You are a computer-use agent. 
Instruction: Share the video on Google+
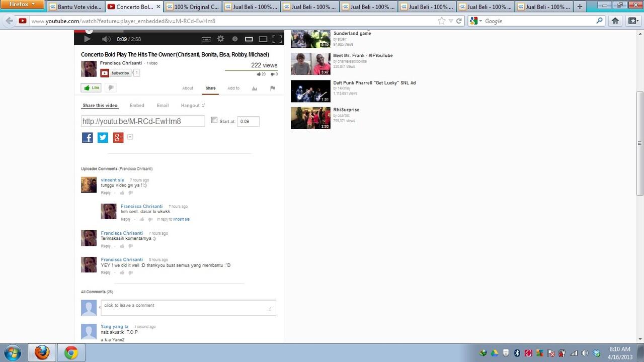point(118,137)
